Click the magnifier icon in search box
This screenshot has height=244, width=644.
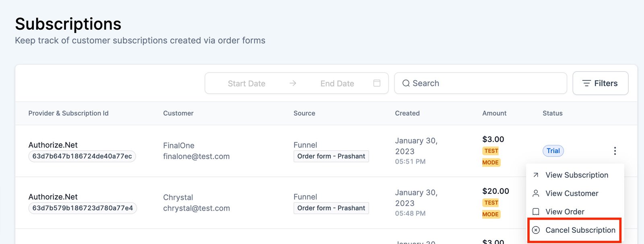point(406,83)
